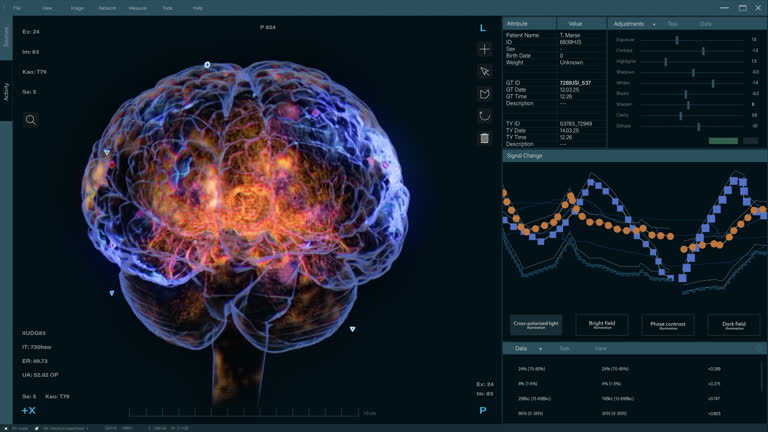The width and height of the screenshot is (768, 432).
Task: Select the crosshair add-point tool
Action: pyautogui.click(x=484, y=49)
